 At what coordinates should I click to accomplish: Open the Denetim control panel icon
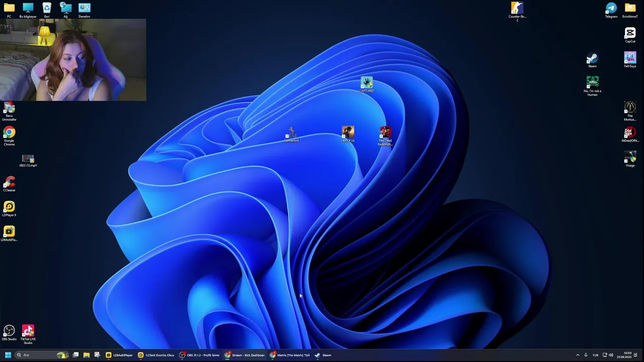(x=84, y=10)
